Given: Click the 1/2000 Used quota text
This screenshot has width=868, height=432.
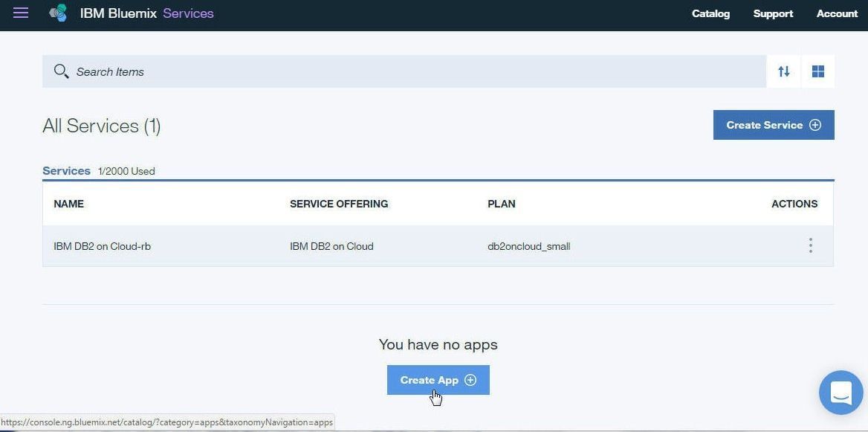Looking at the screenshot, I should (126, 172).
